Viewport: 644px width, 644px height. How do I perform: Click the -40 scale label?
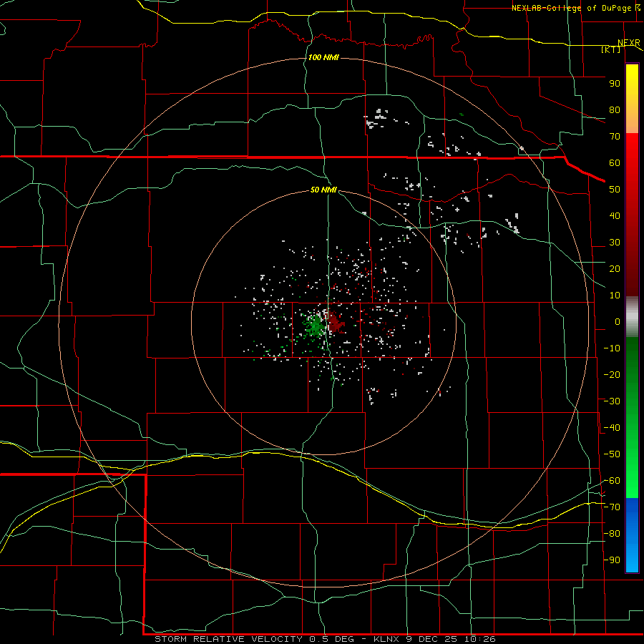click(612, 428)
